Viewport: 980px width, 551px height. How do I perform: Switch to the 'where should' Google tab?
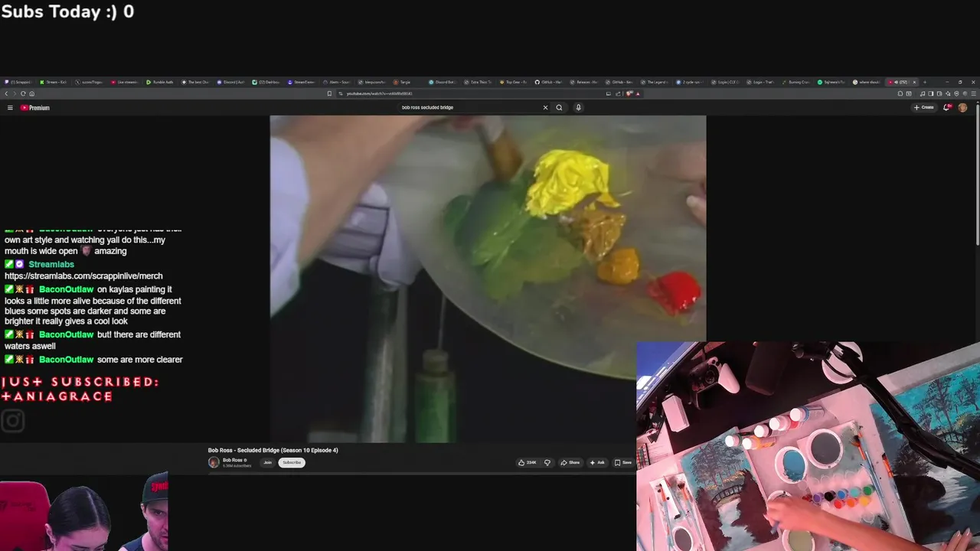(867, 82)
